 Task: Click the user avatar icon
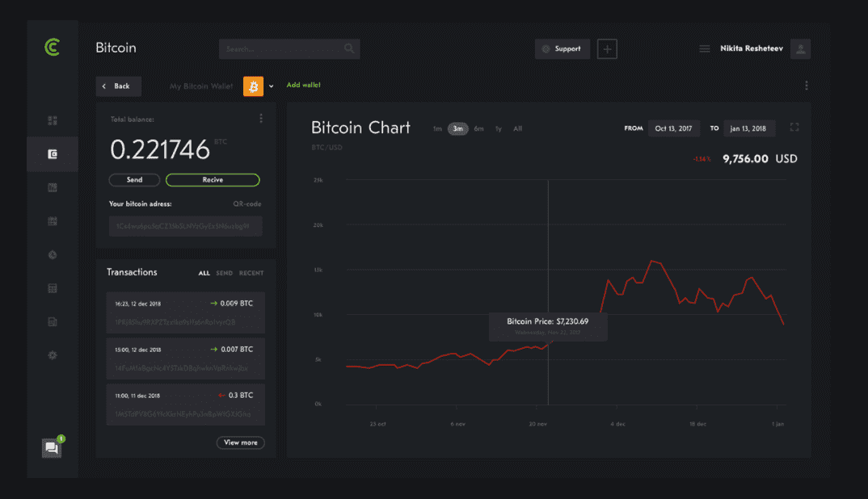[x=800, y=48]
